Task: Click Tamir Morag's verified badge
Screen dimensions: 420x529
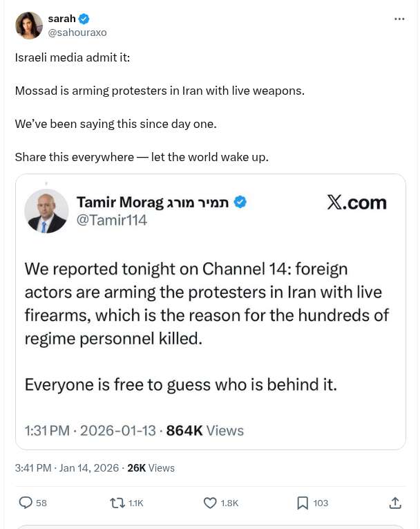Action: click(x=240, y=202)
